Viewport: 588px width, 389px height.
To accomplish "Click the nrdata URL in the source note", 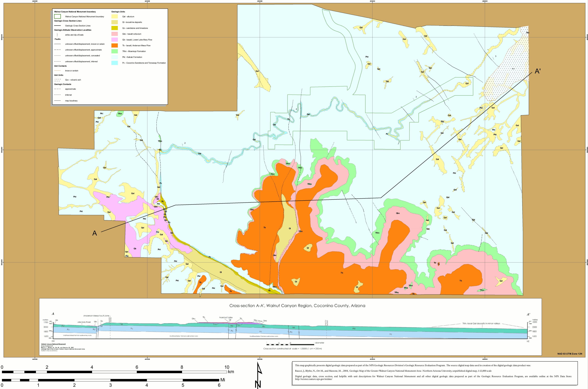I will [x=314, y=379].
